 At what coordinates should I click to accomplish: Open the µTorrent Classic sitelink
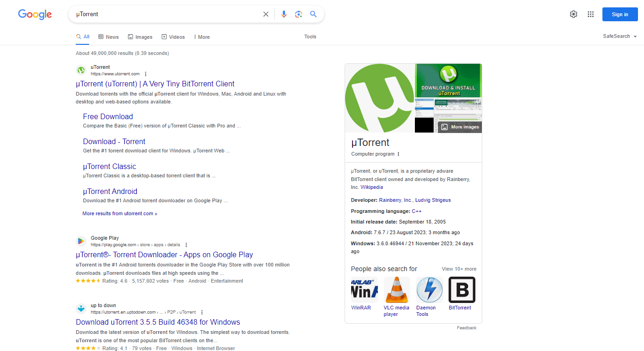coord(109,167)
